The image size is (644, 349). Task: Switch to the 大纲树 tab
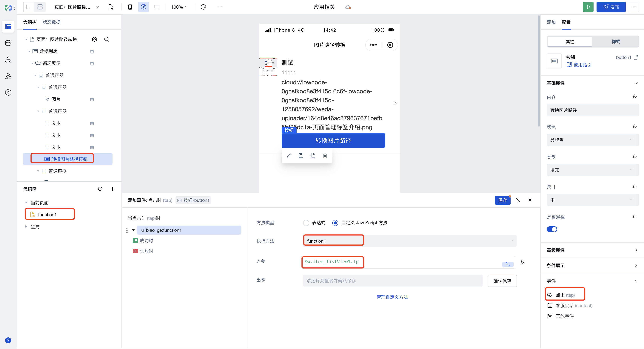pyautogui.click(x=30, y=22)
